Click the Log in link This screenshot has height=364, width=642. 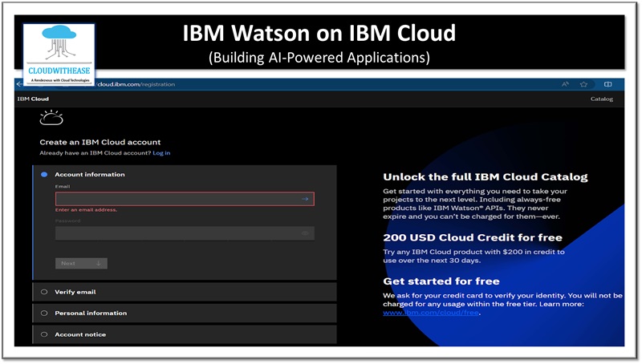click(x=161, y=153)
